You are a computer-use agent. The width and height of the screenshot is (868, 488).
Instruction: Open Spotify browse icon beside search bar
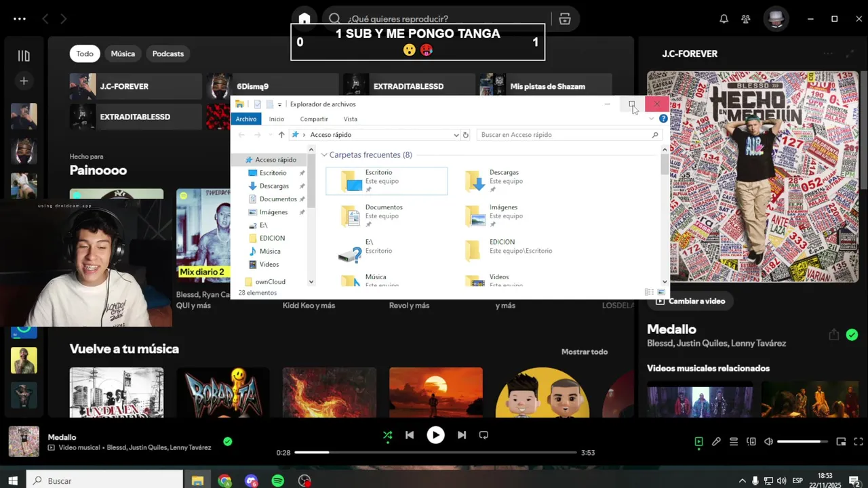coord(565,19)
